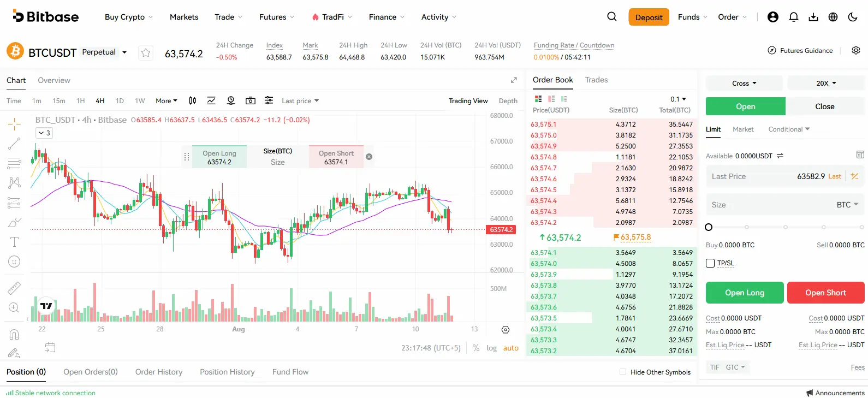The height and width of the screenshot is (398, 868).
Task: Expand chart to fullscreen
Action: 514,80
